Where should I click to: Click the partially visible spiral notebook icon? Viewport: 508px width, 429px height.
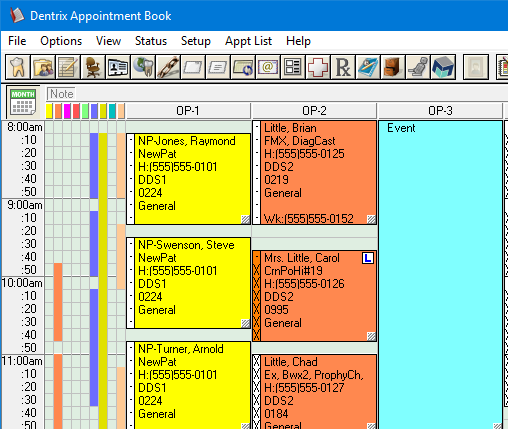pos(502,67)
